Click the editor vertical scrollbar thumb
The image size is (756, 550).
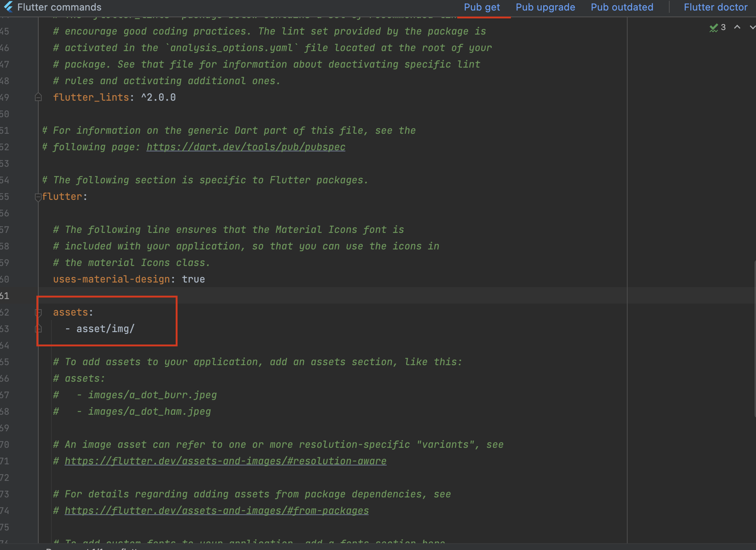[x=754, y=338]
